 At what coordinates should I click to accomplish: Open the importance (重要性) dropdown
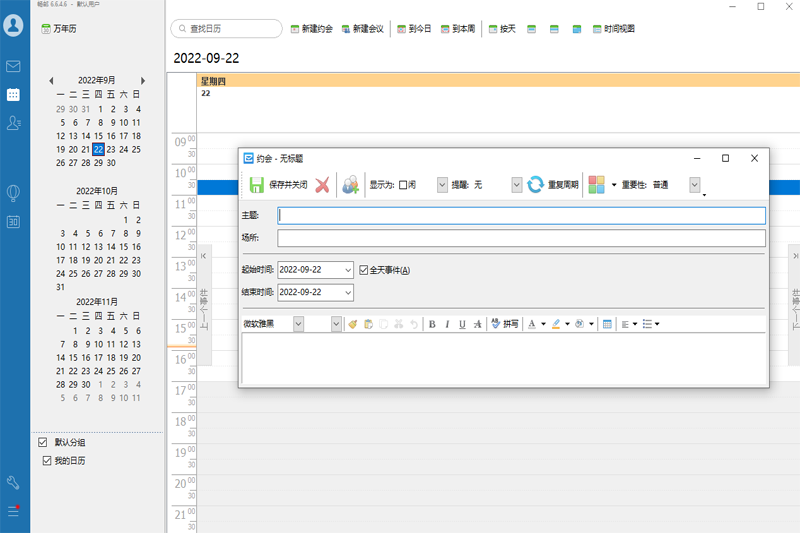pyautogui.click(x=694, y=185)
